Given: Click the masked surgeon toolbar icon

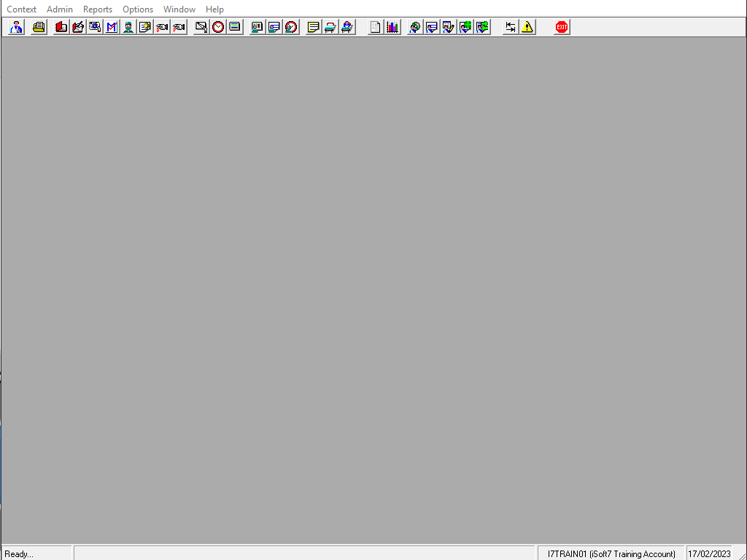Looking at the screenshot, I should 128,27.
